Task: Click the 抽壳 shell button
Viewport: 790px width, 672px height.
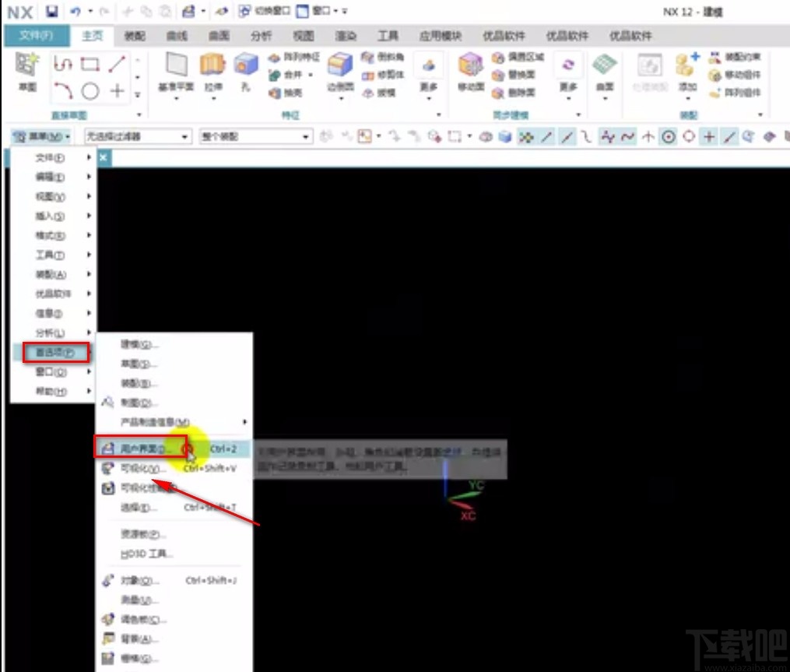Action: (285, 93)
